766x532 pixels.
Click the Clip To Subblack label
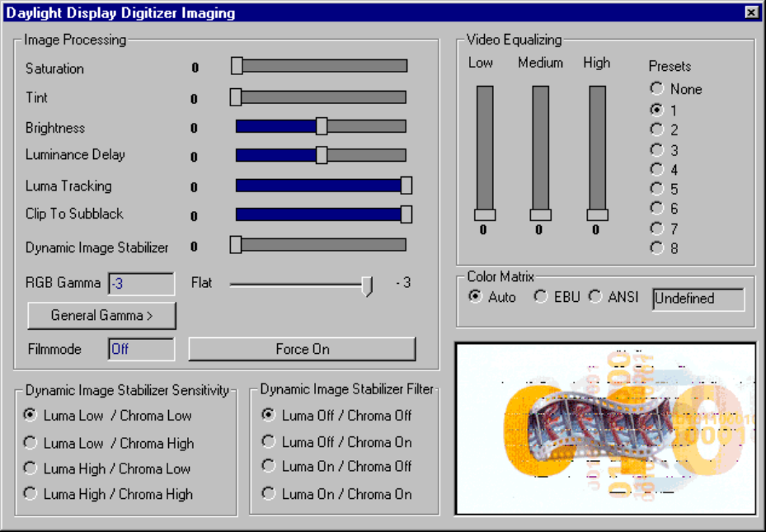74,214
